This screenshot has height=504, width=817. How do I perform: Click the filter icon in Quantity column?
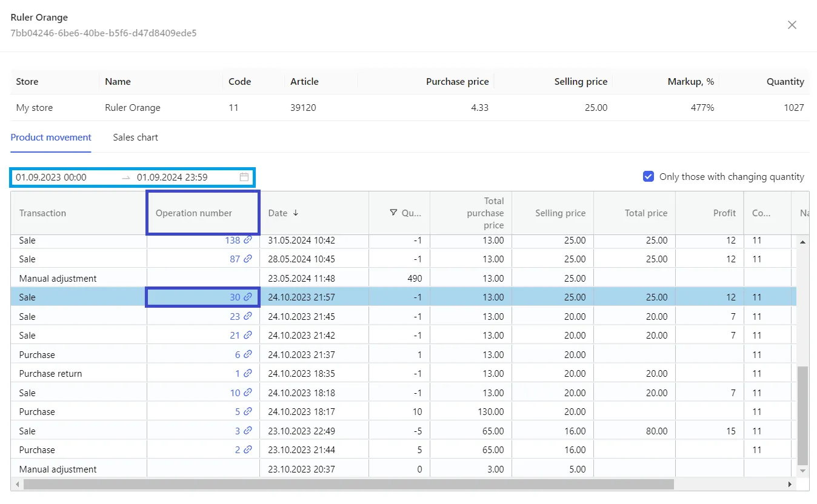point(393,213)
